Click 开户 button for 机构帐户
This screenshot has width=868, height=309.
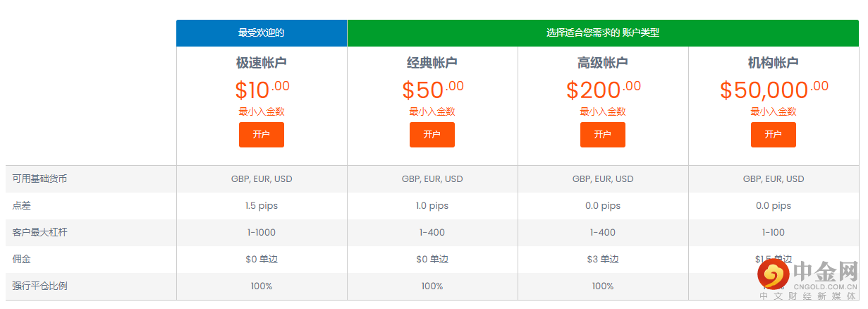pyautogui.click(x=774, y=135)
